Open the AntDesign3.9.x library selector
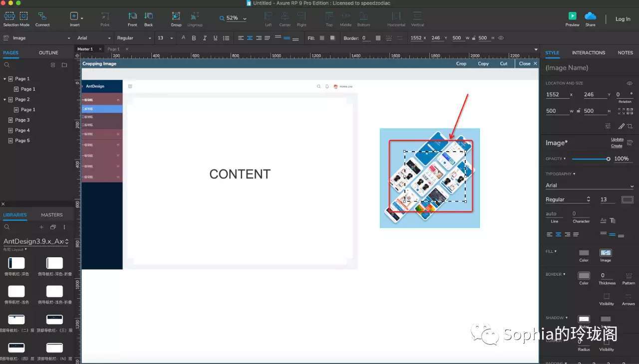The image size is (639, 364). tap(36, 241)
